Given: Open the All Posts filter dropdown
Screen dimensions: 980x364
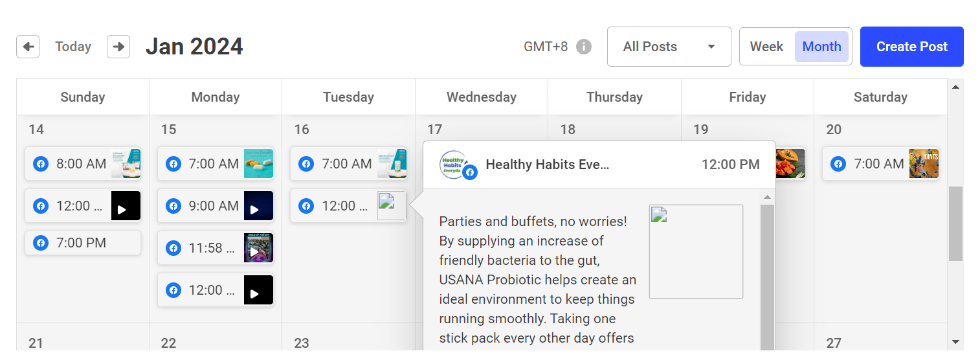Looking at the screenshot, I should pos(669,47).
